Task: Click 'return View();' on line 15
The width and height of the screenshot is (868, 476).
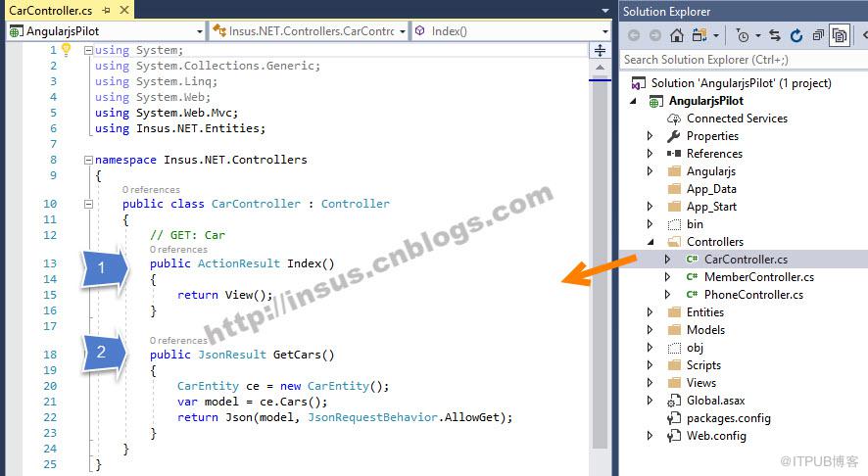Action: 224,295
